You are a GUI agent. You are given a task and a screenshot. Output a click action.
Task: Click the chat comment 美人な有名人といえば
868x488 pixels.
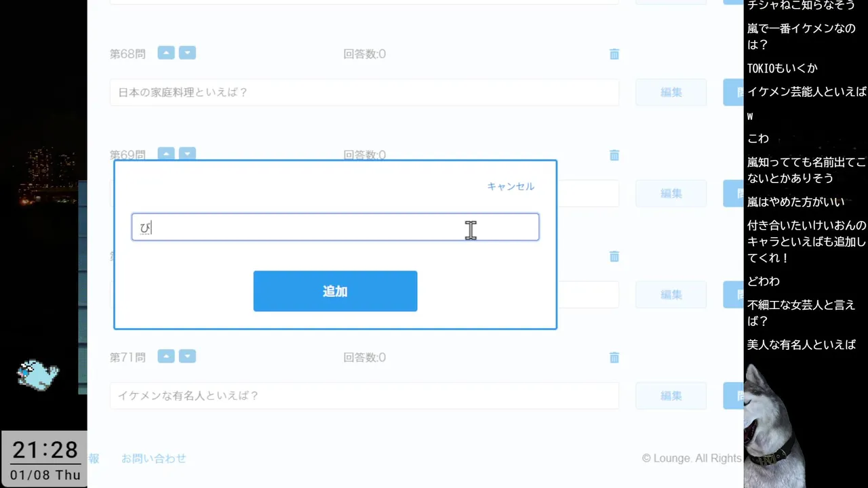[802, 345]
